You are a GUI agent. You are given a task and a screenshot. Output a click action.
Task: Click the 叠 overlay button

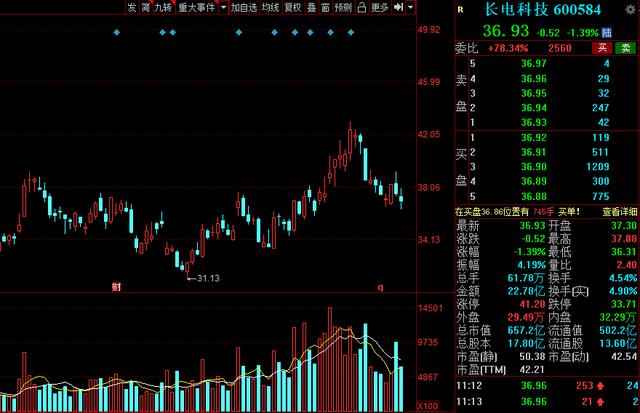coord(311,7)
